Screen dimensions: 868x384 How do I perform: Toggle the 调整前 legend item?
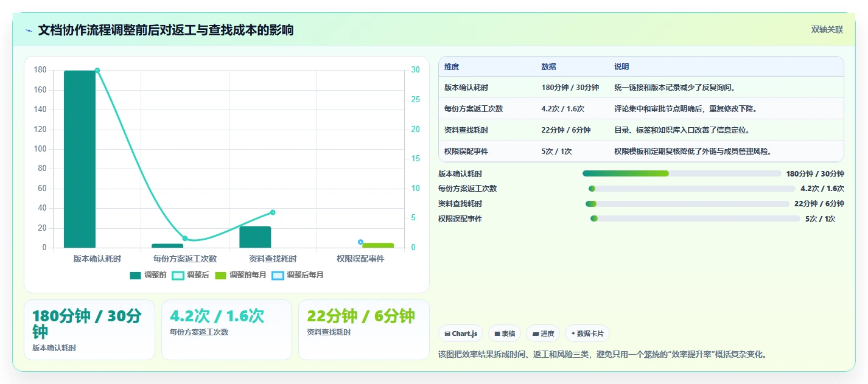point(148,275)
